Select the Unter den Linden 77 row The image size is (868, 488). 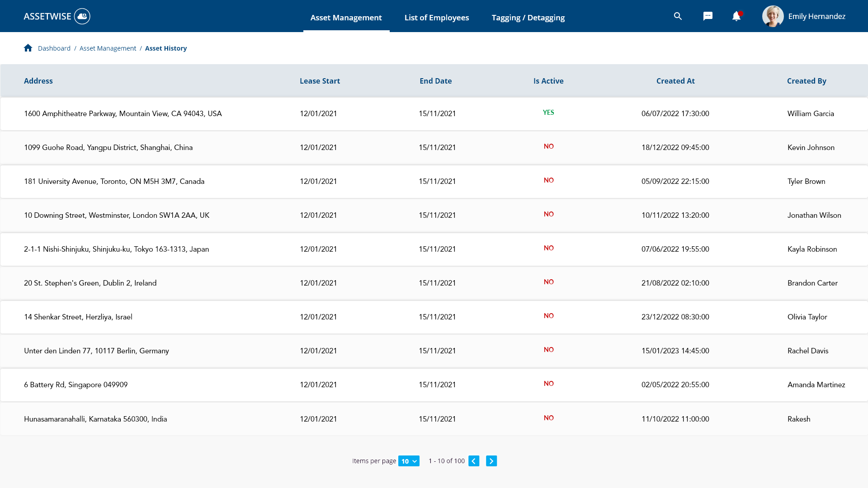[x=96, y=351]
